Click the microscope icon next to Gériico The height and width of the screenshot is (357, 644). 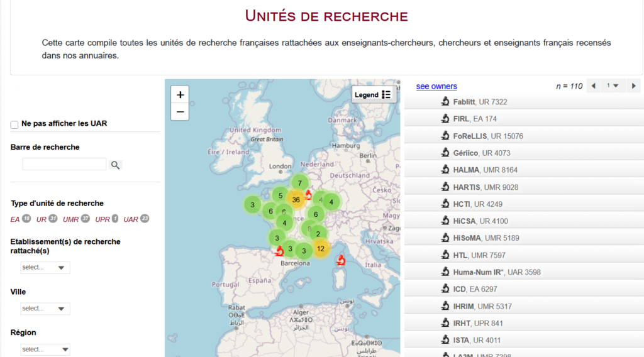445,153
